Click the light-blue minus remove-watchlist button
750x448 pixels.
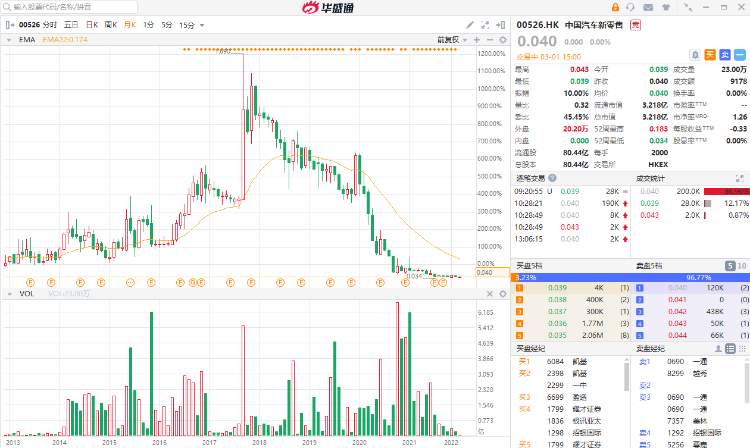[740, 55]
